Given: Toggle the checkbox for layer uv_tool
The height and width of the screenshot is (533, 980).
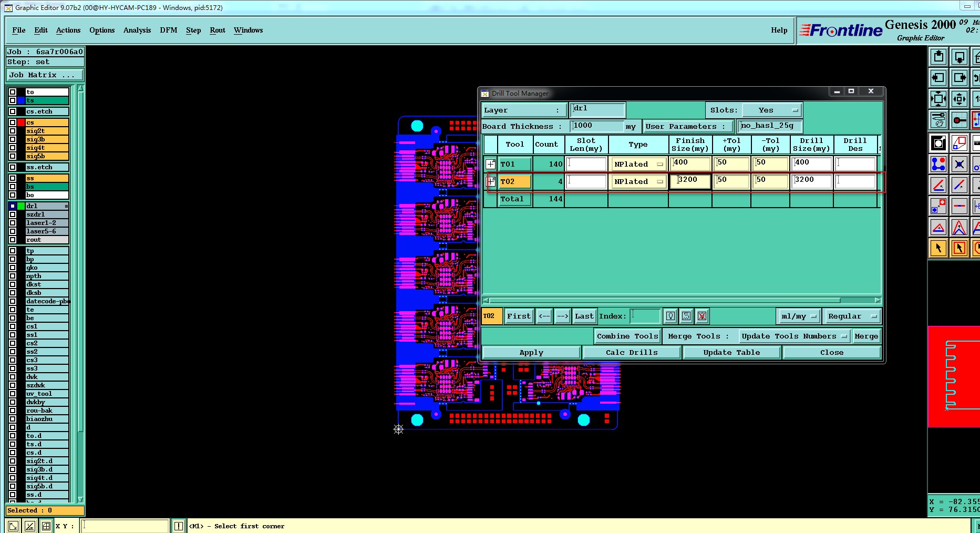Looking at the screenshot, I should pyautogui.click(x=13, y=394).
